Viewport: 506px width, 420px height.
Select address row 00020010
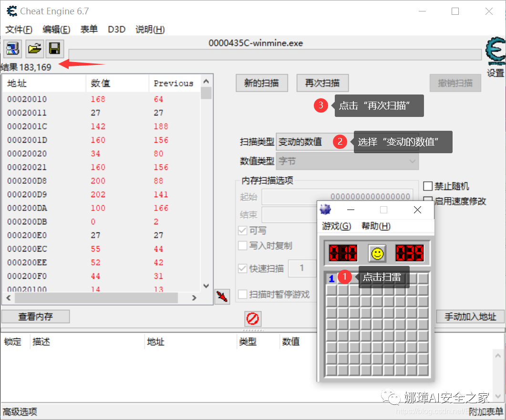click(102, 99)
